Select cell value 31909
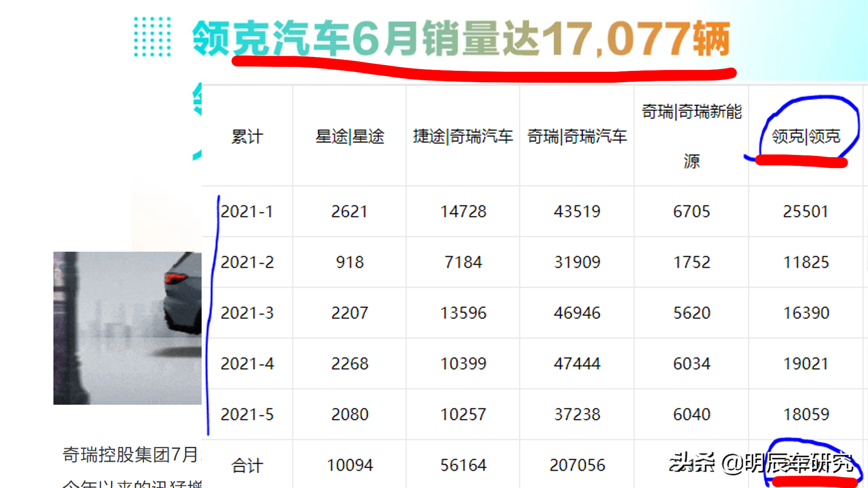 [577, 262]
